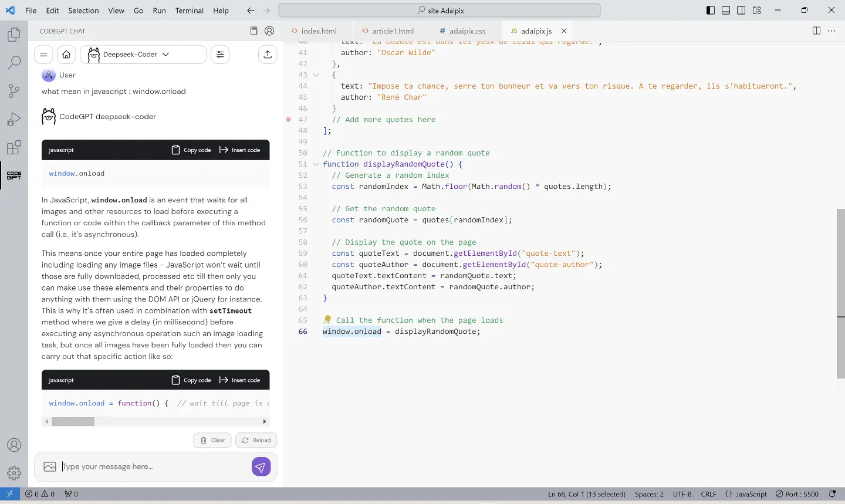
Task: Reload the CodeGPT chat
Action: click(256, 440)
